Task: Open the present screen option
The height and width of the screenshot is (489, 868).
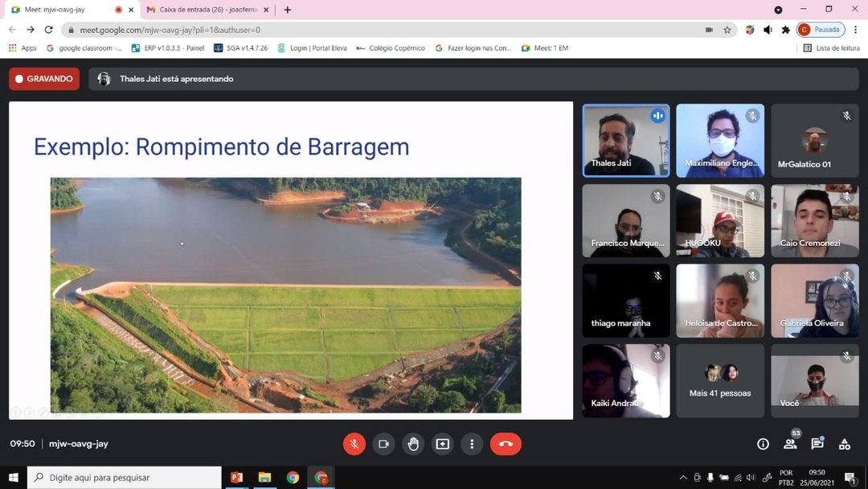Action: tap(442, 443)
